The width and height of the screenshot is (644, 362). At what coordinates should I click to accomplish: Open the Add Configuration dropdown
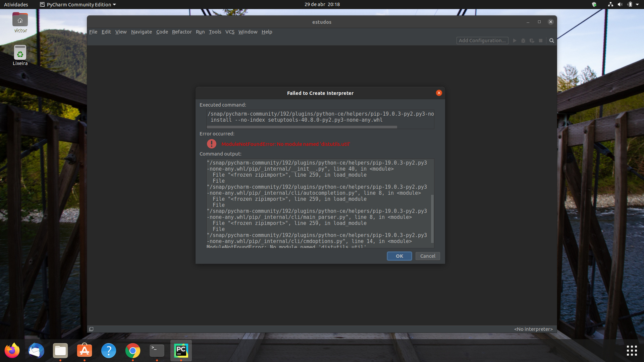point(482,40)
